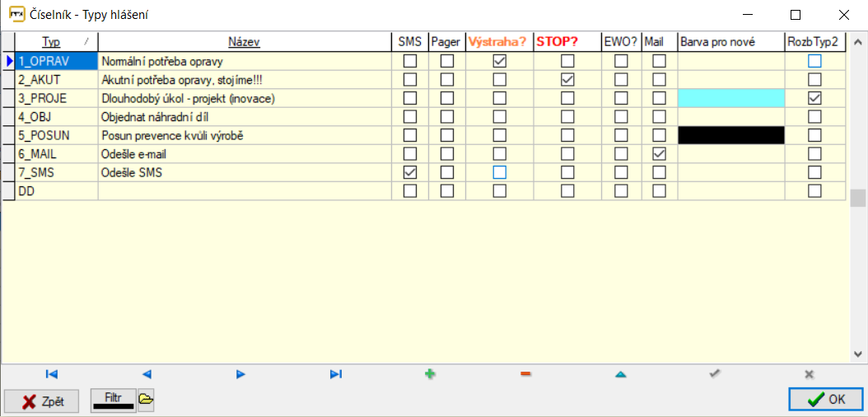This screenshot has height=417, width=868.
Task: Open saved filter folder icon
Action: tap(146, 399)
